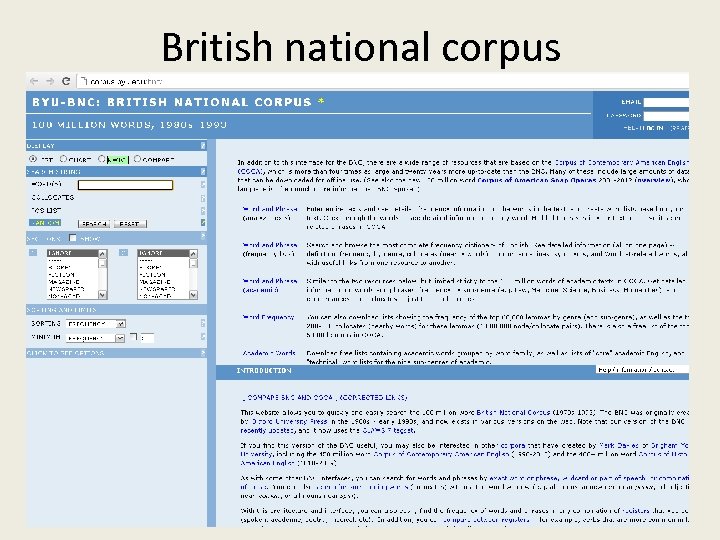Open the help/information dropdown on INTRODUCTION bar
This screenshot has width=720, height=540.
[642, 370]
